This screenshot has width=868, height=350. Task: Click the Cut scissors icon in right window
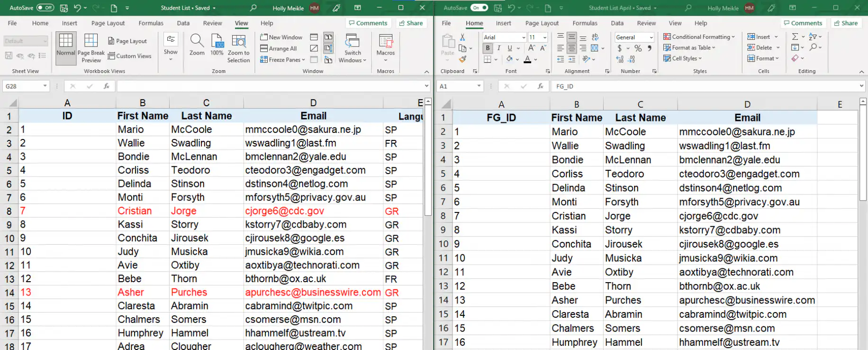tap(462, 37)
